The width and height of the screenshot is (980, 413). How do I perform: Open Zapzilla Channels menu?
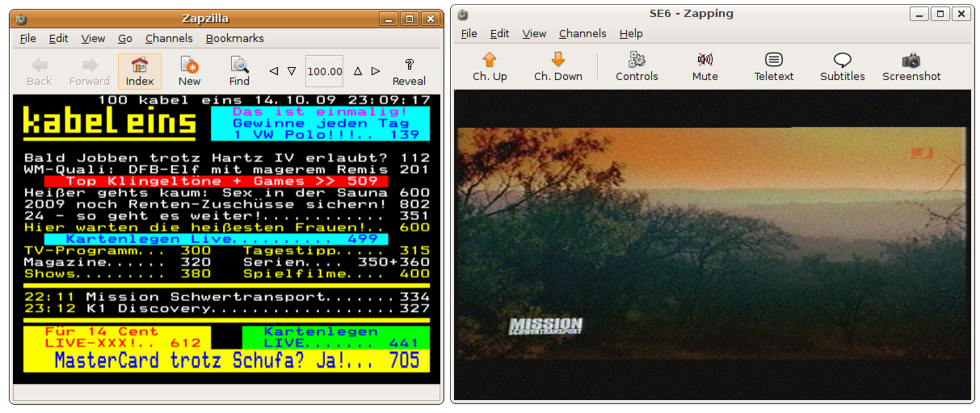click(x=169, y=38)
